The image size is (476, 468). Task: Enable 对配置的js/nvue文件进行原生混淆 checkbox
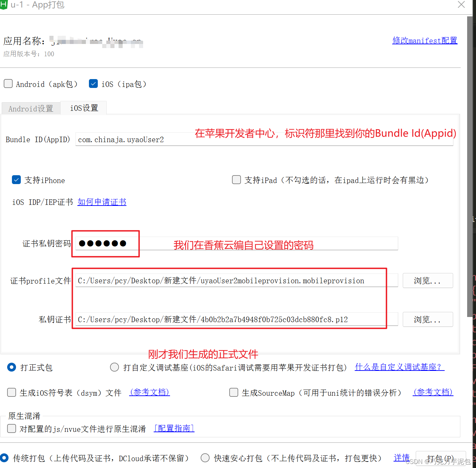pyautogui.click(x=12, y=428)
